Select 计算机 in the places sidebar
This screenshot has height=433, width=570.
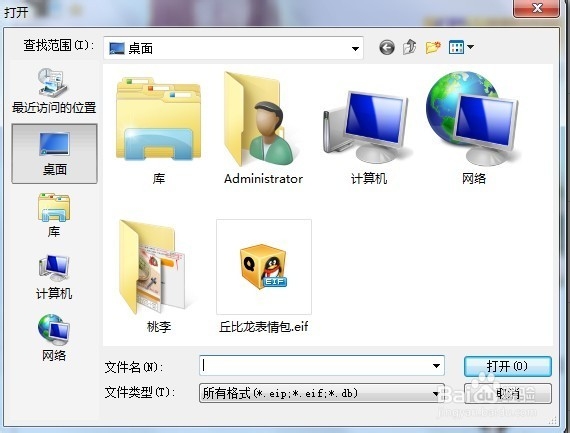[x=54, y=277]
